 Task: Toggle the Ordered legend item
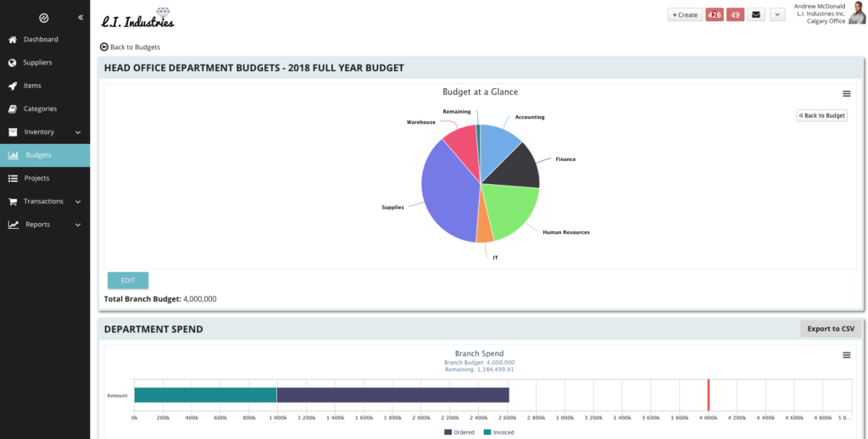tap(459, 432)
